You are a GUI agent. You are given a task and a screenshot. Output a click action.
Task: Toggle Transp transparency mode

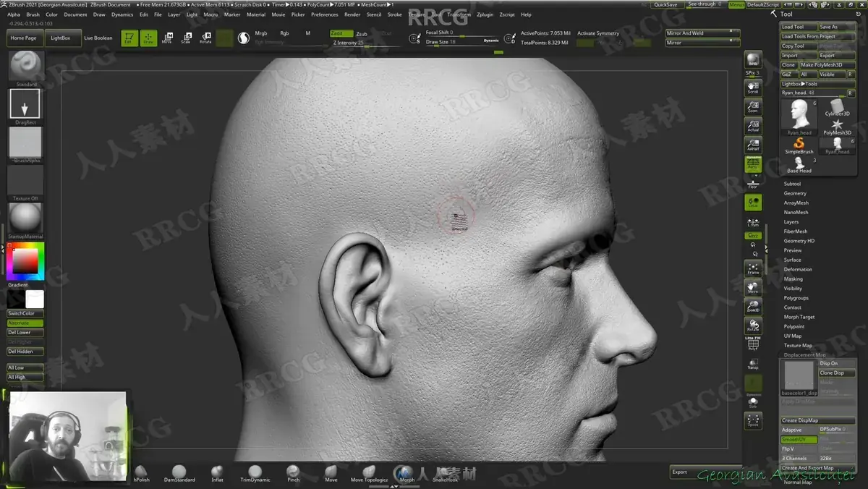pyautogui.click(x=753, y=363)
